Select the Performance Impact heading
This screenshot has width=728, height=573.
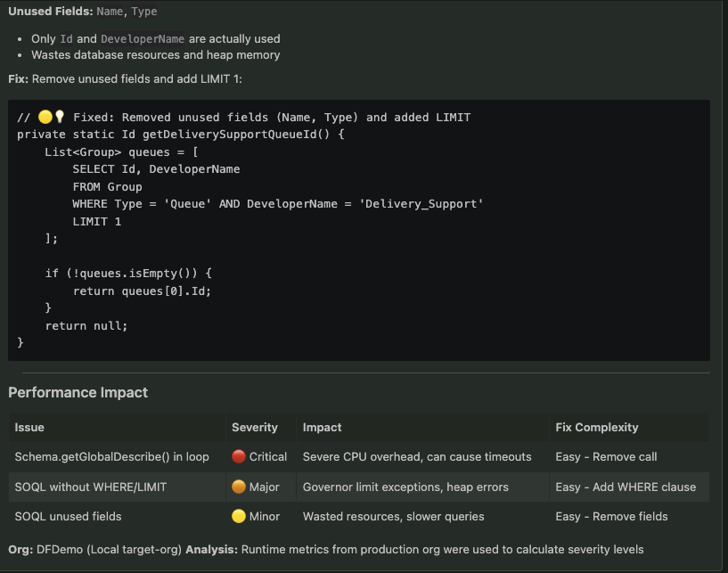78,392
